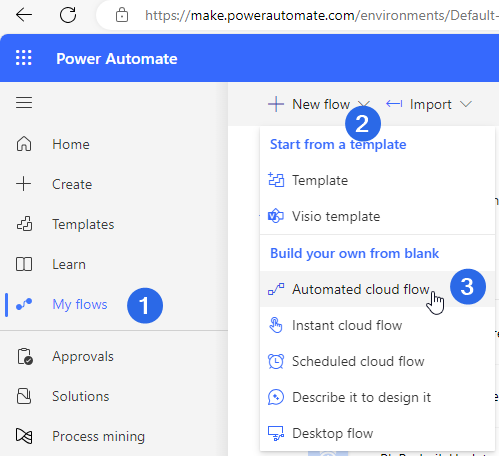This screenshot has height=456, width=499.
Task: Open the app launcher waffle icon
Action: (x=24, y=58)
